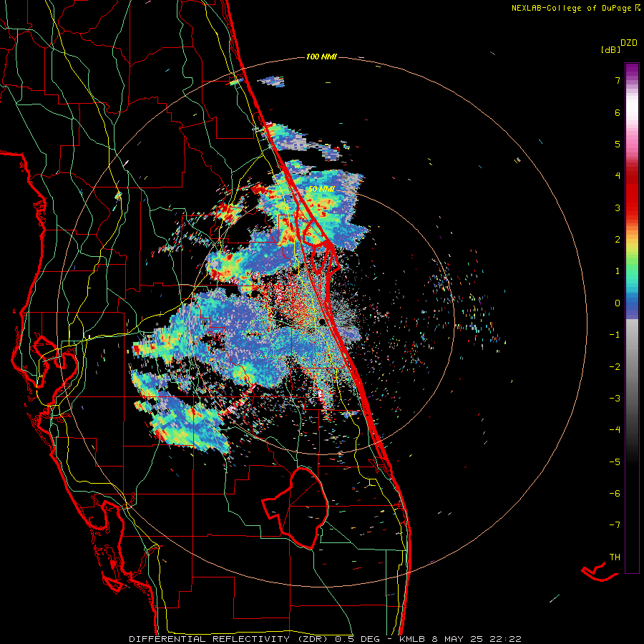Viewport: 644px width, 644px height.
Task: Click the [dB] unit label
Action: (x=611, y=49)
